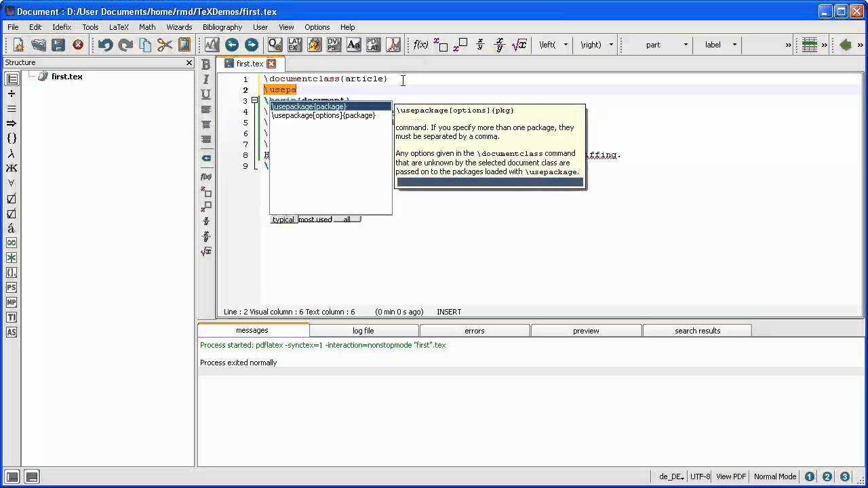868x488 pixels.
Task: Switch to bookmark 1 in the status bar
Action: [810, 476]
